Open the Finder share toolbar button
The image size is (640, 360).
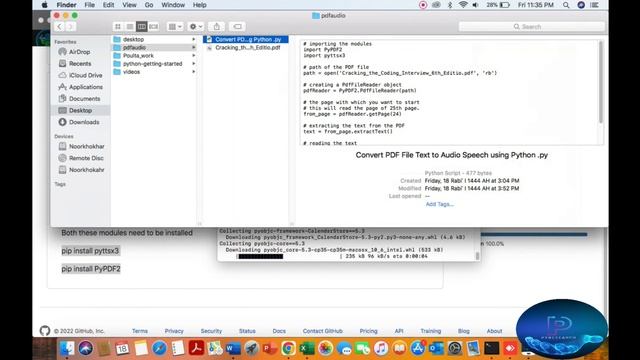217,27
